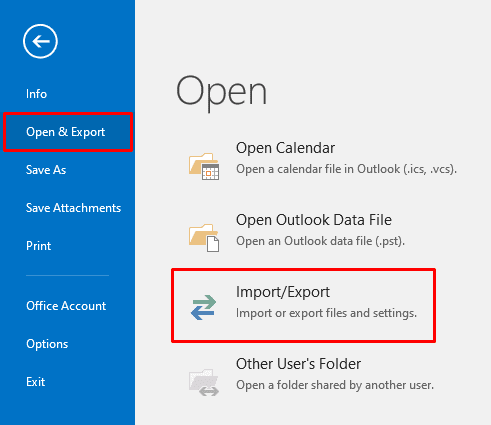Open Outlook Options

point(47,344)
